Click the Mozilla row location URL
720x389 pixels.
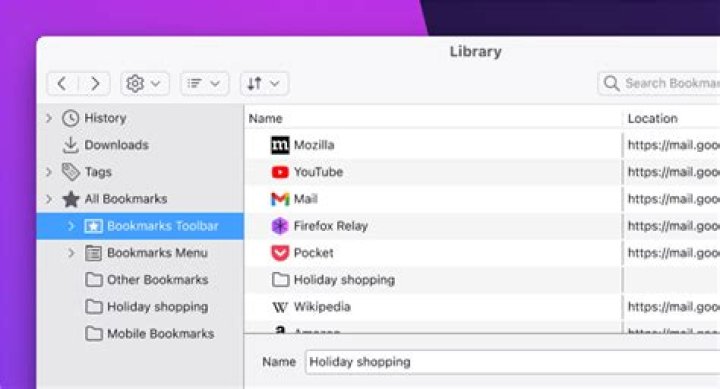tap(674, 145)
